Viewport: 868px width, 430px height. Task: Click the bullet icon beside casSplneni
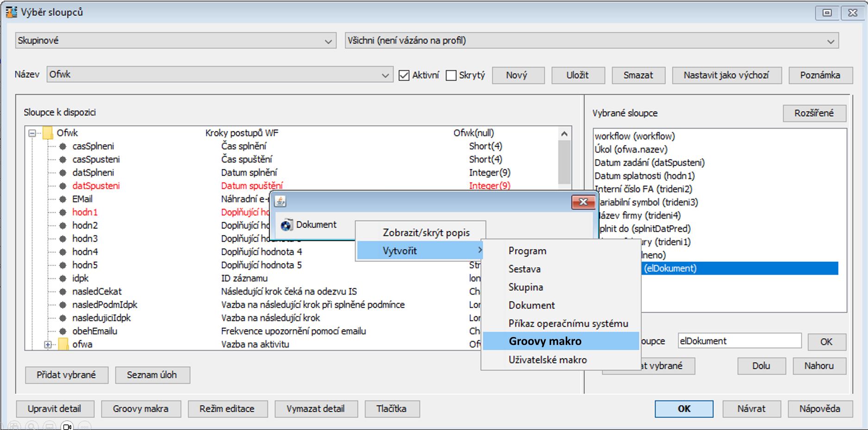pos(63,146)
